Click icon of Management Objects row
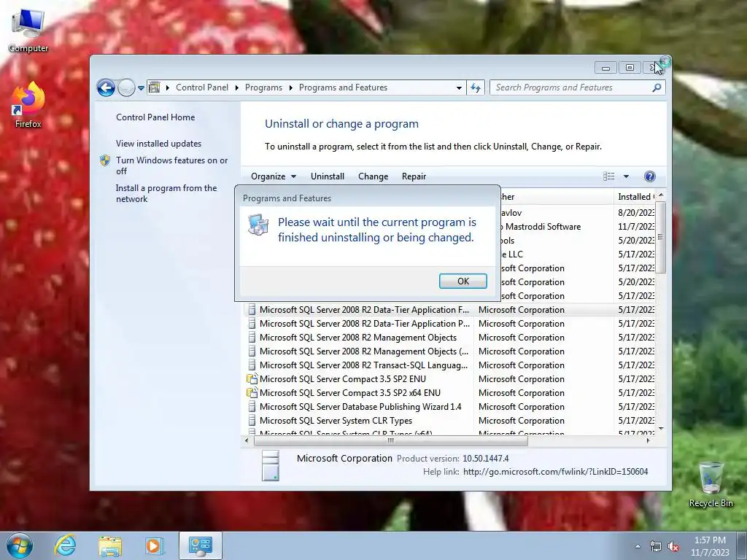This screenshot has width=747, height=560. tap(252, 338)
